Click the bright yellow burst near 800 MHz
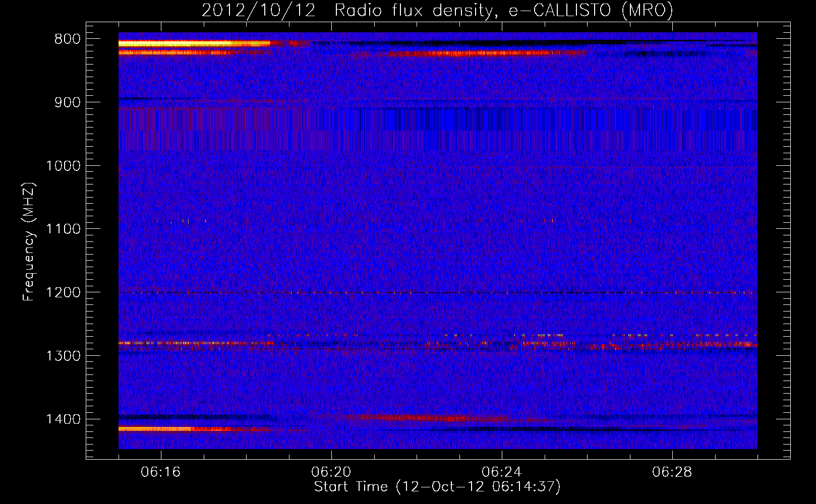 tap(194, 44)
